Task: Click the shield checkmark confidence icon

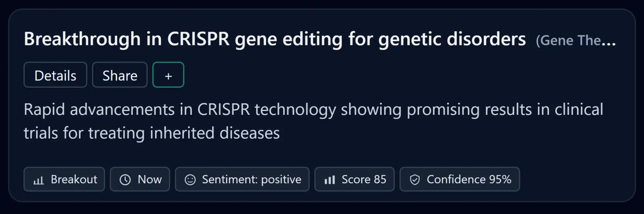Action: [415, 180]
